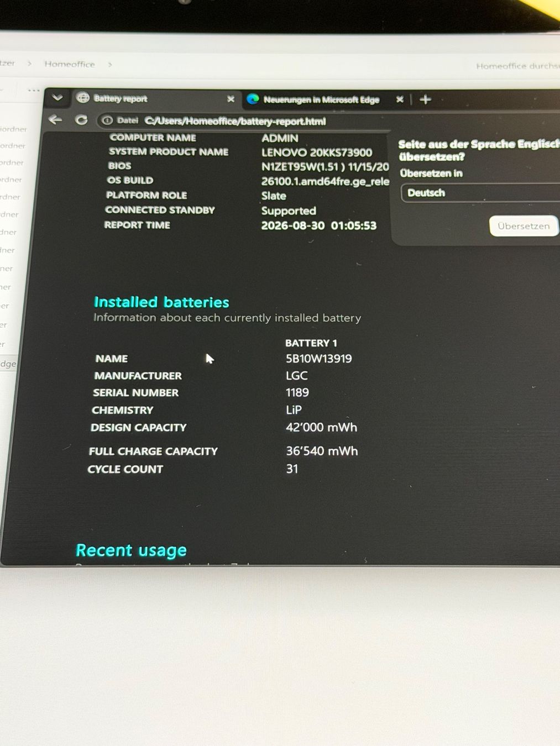Click Explorer search box Homeoffice durchsuchen
Image resolution: width=560 pixels, height=746 pixels.
point(517,66)
